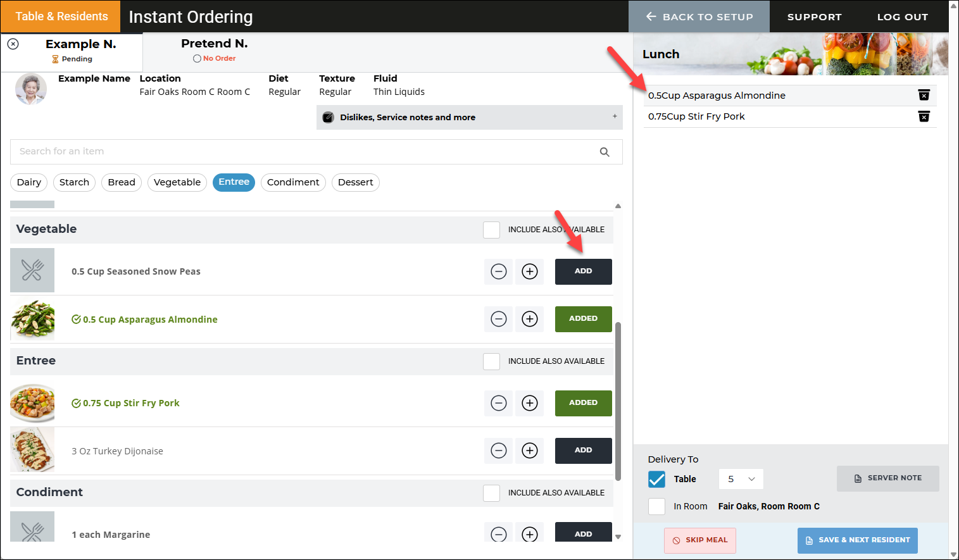Screen dimensions: 959x560
Task: Click ADDED button for Stir Fry Pork
Action: click(583, 403)
